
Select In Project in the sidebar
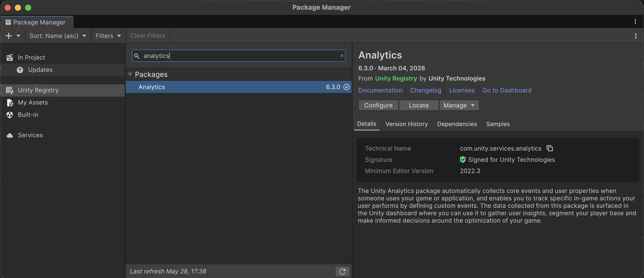(63, 57)
